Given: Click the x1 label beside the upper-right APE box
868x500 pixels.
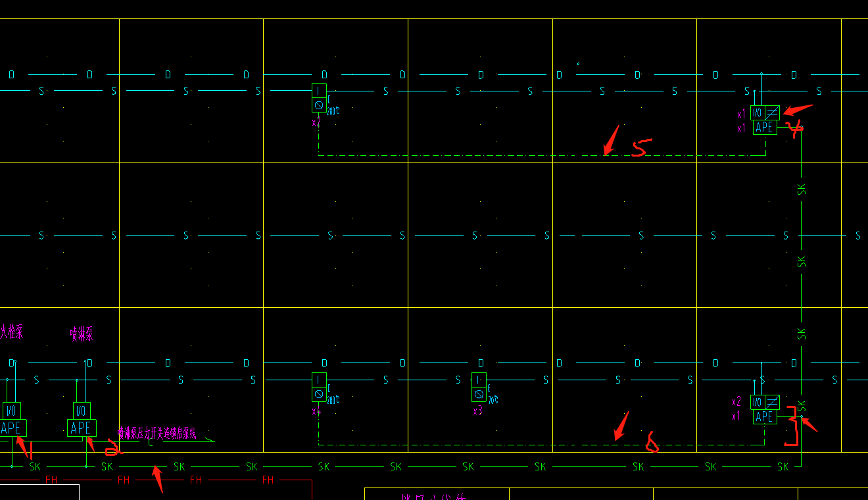Looking at the screenshot, I should [x=741, y=128].
